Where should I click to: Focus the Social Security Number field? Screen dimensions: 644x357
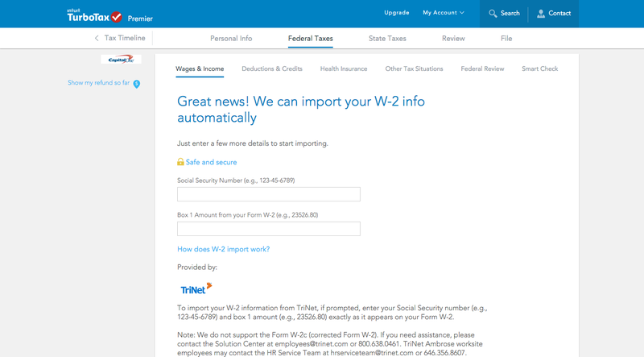coord(269,194)
